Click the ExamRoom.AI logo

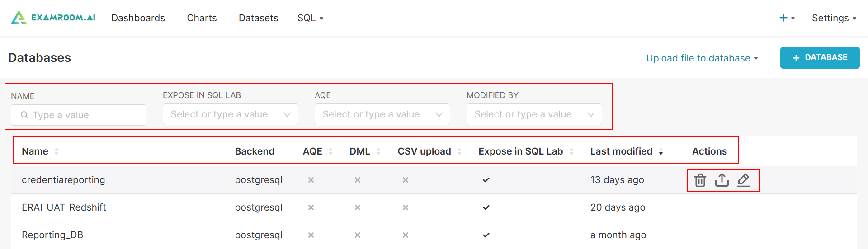point(53,18)
